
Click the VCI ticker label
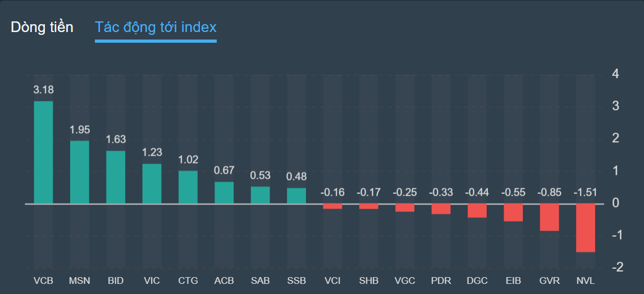332,281
